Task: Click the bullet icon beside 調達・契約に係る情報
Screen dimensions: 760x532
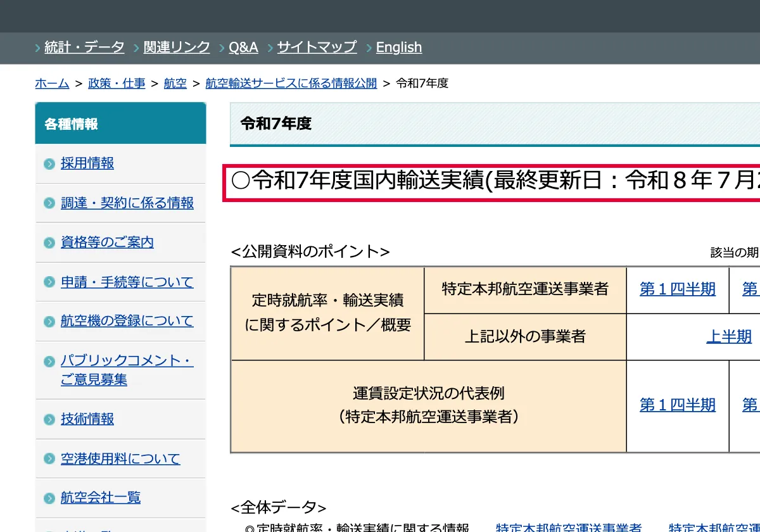Action: pos(49,203)
